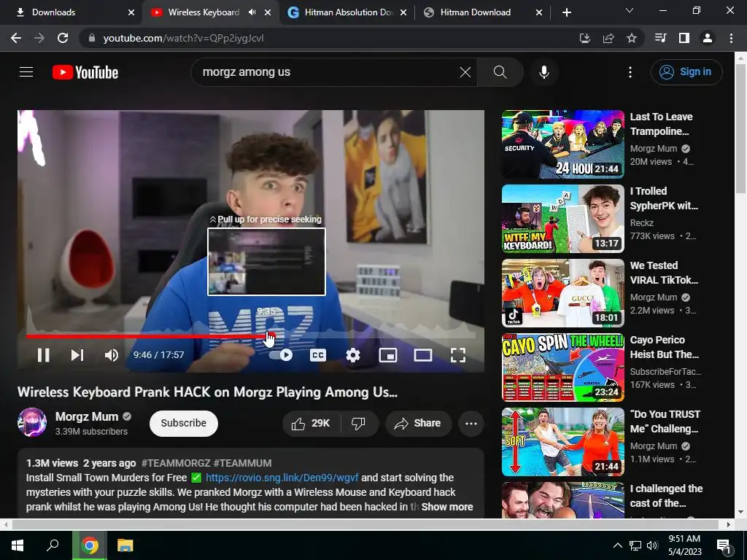The width and height of the screenshot is (747, 560).
Task: Switch to Hitman Absolution tab
Action: coord(347,12)
